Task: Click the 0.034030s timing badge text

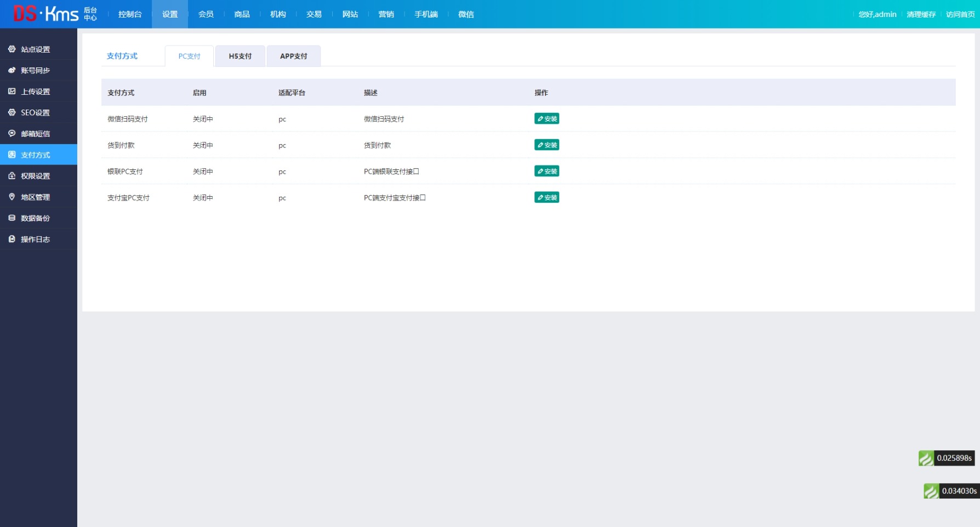Action: (x=959, y=491)
